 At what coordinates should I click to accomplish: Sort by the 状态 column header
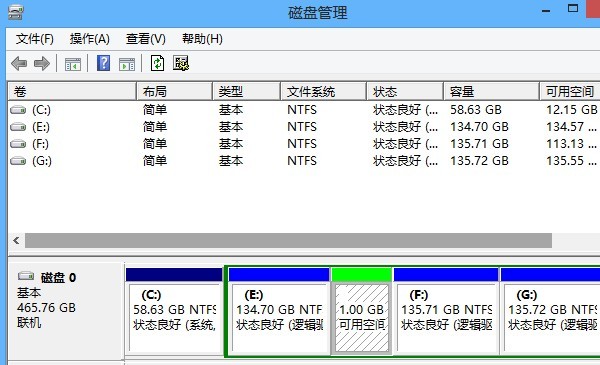405,91
